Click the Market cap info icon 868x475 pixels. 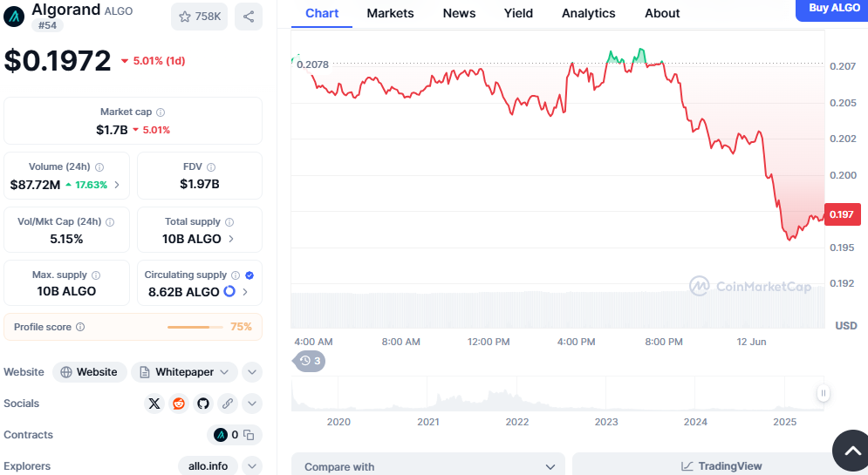(x=161, y=112)
